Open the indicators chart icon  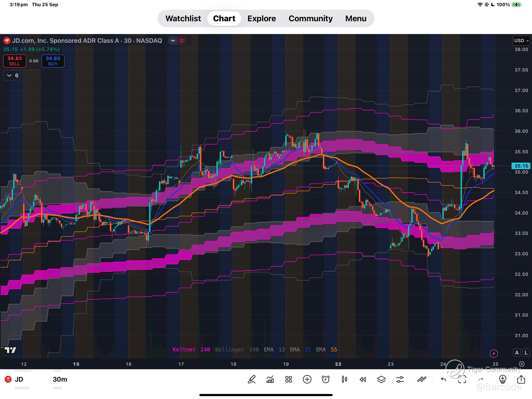point(270,379)
